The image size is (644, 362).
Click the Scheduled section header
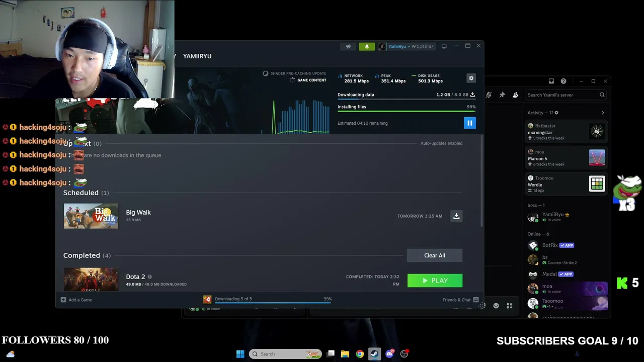coord(86,193)
